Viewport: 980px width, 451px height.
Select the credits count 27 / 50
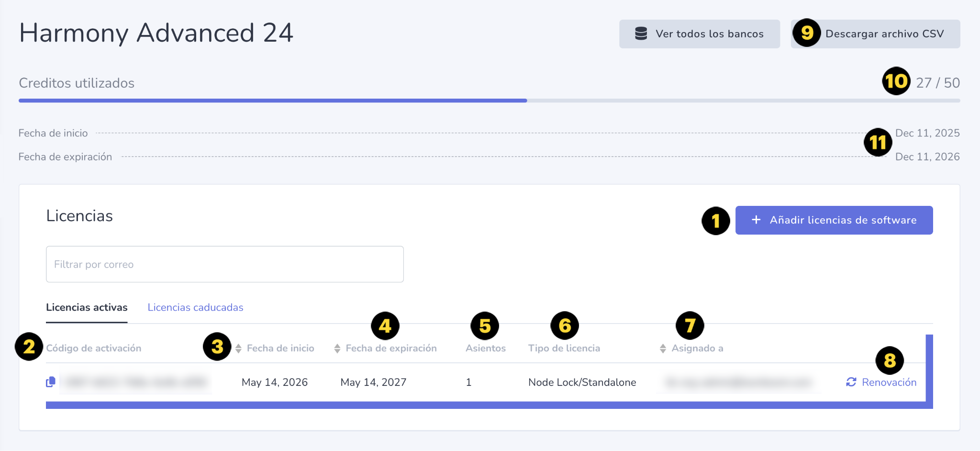pyautogui.click(x=938, y=83)
